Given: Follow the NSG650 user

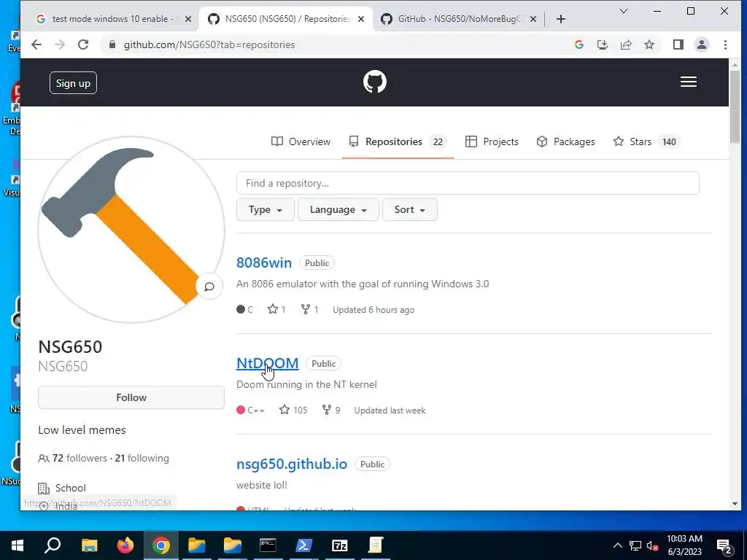Looking at the screenshot, I should 131,397.
